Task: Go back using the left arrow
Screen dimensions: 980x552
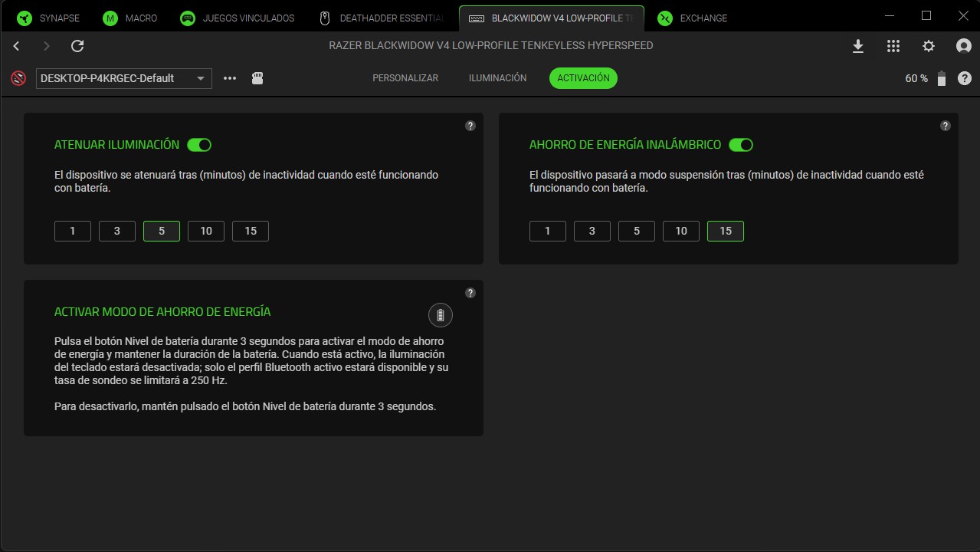Action: pos(17,46)
